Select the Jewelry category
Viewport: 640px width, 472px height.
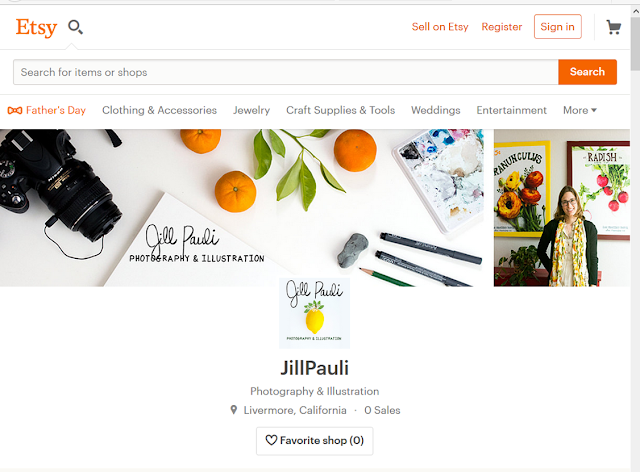(251, 110)
